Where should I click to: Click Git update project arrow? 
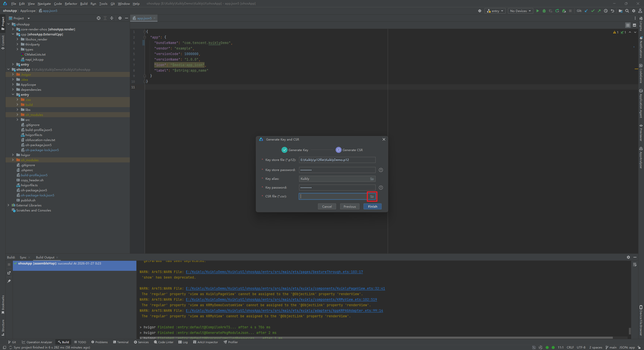pos(586,11)
